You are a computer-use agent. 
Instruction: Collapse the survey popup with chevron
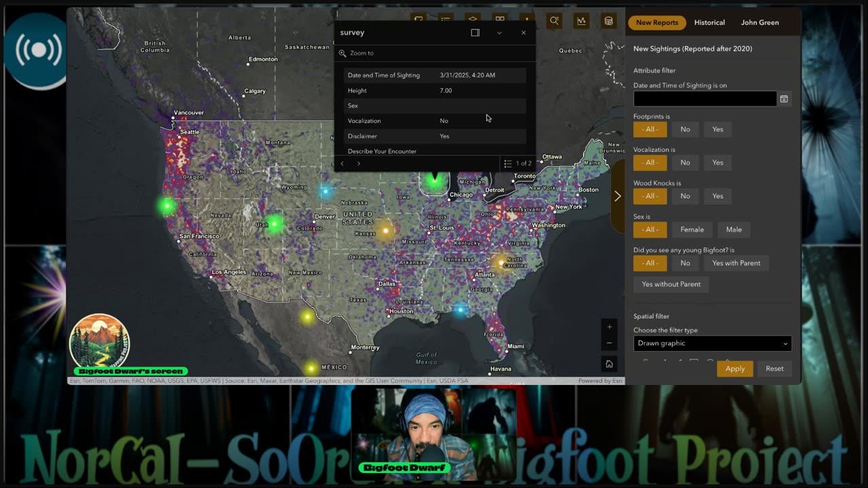pos(499,33)
